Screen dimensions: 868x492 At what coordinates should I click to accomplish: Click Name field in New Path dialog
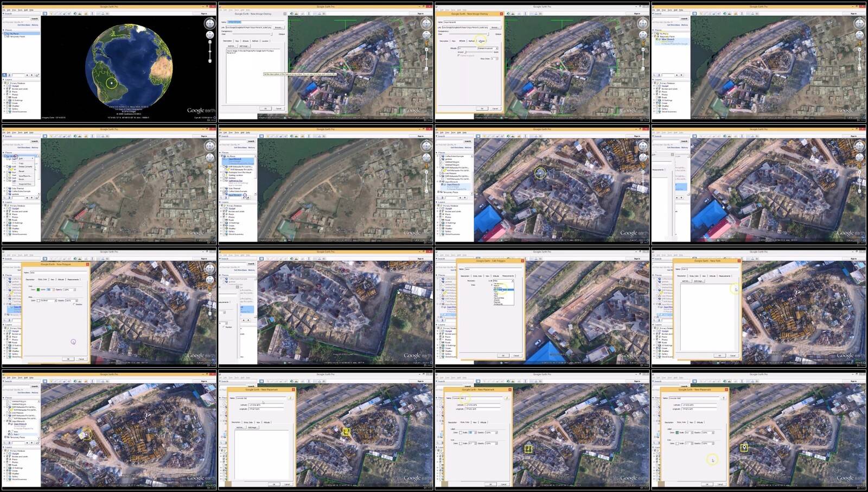[710, 269]
